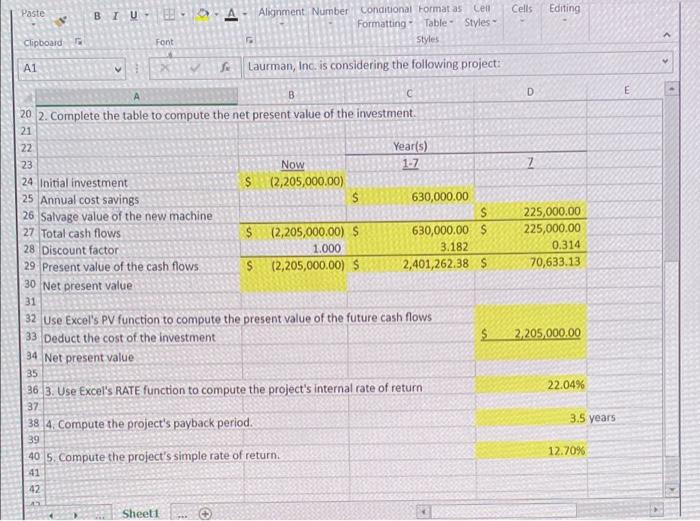Select column E header
Screen dimensions: 700x521
[x=626, y=91]
